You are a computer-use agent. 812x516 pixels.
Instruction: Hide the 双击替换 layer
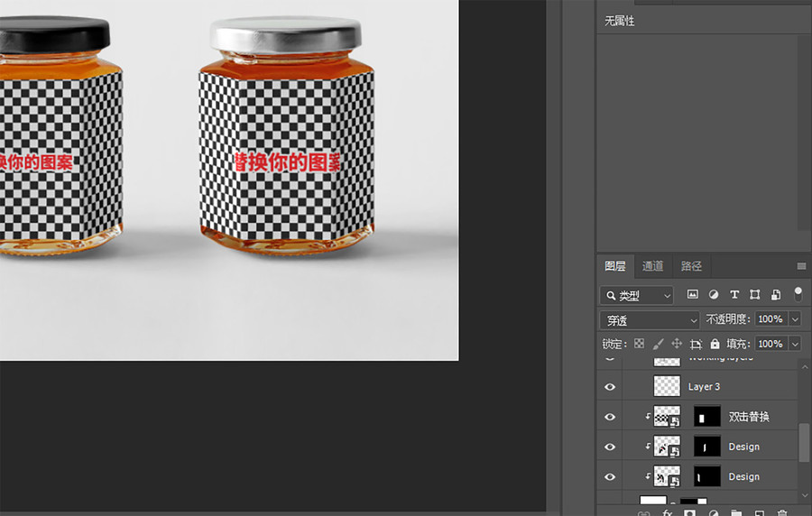pos(610,417)
